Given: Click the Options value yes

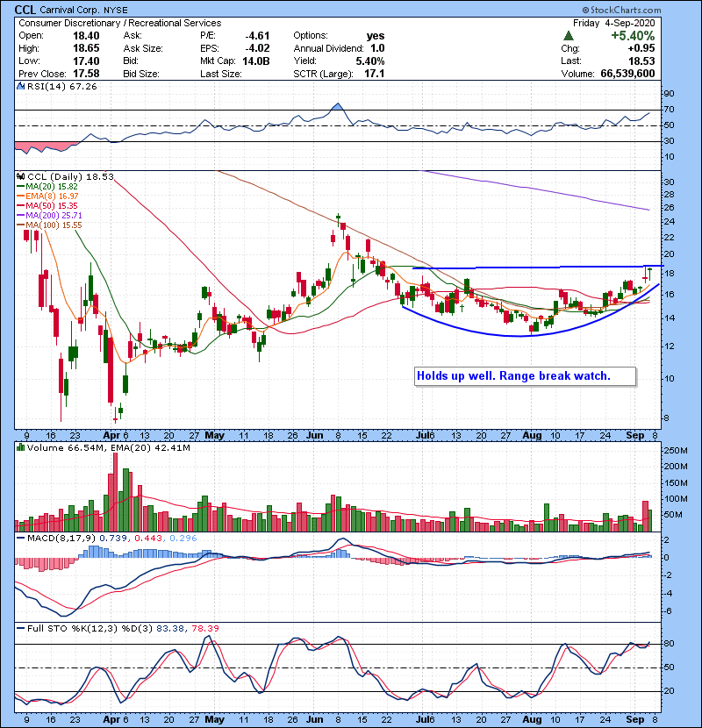Looking at the screenshot, I should click(376, 36).
